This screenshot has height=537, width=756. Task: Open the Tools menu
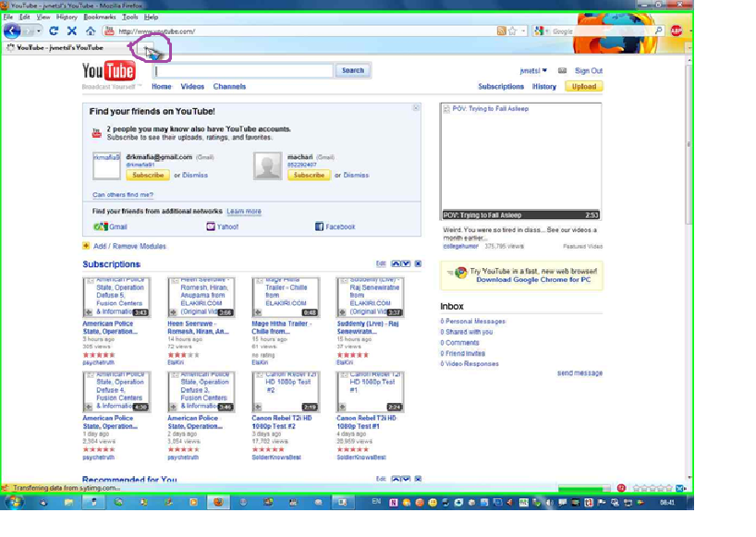click(x=129, y=17)
